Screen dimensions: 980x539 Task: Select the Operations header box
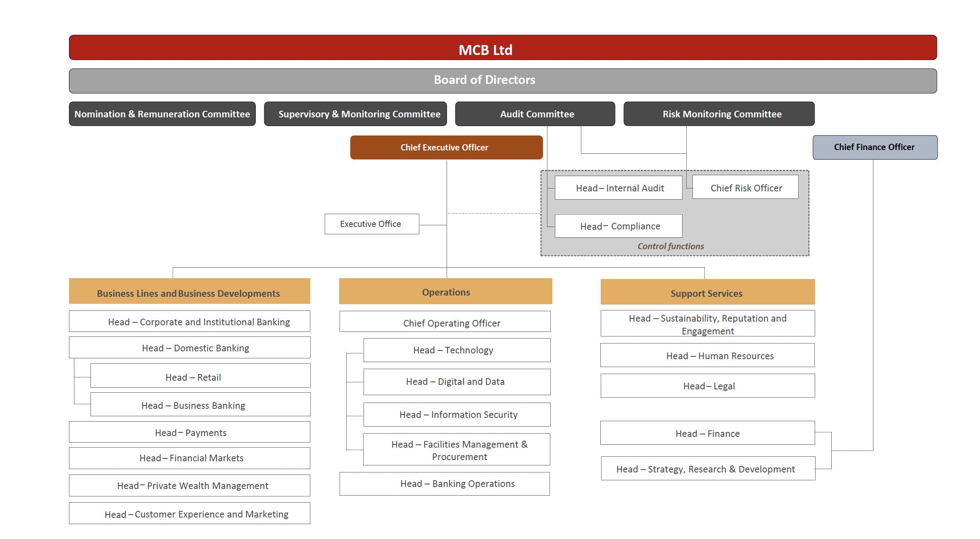click(446, 291)
